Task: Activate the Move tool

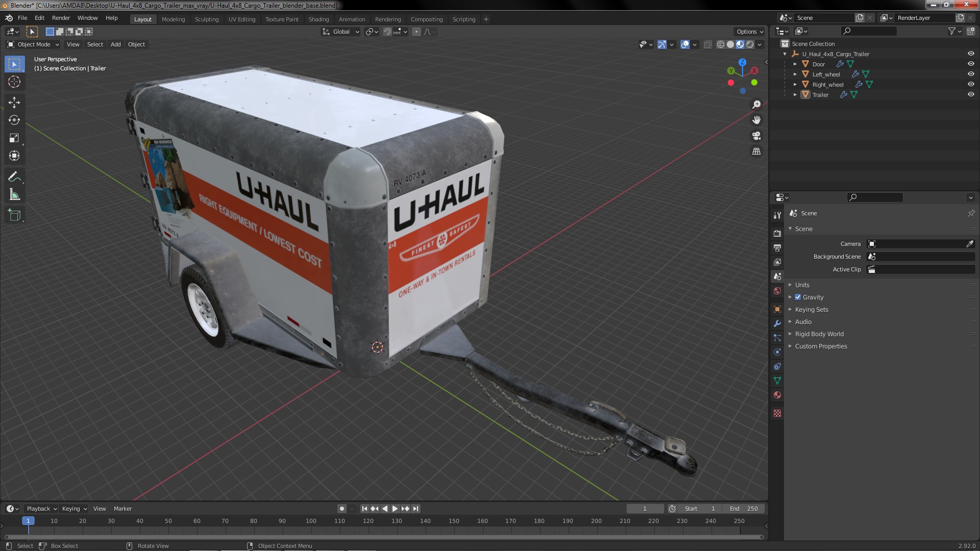Action: tap(14, 103)
